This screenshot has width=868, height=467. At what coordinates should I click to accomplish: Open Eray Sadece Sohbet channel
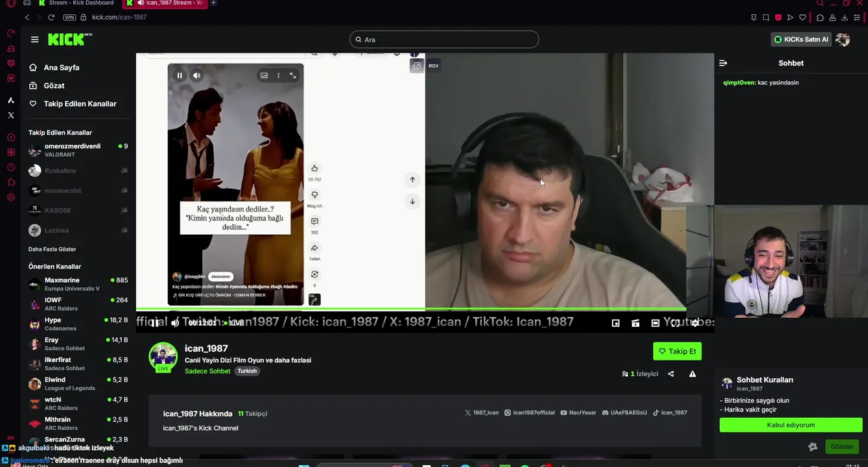[x=78, y=344]
